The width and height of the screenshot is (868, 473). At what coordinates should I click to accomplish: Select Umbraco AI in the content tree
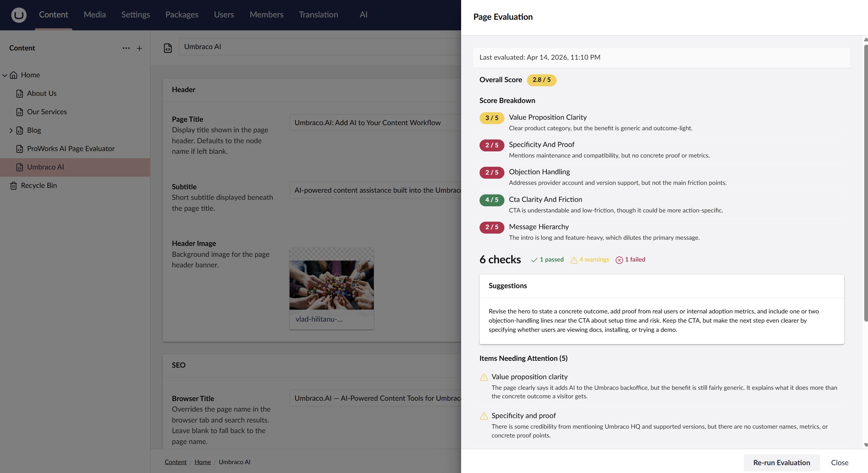pos(75,167)
